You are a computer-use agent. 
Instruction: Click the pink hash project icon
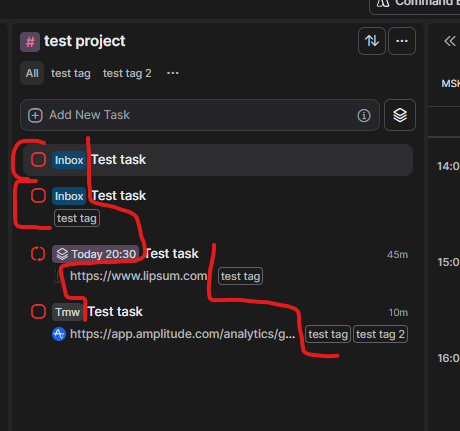click(x=30, y=42)
